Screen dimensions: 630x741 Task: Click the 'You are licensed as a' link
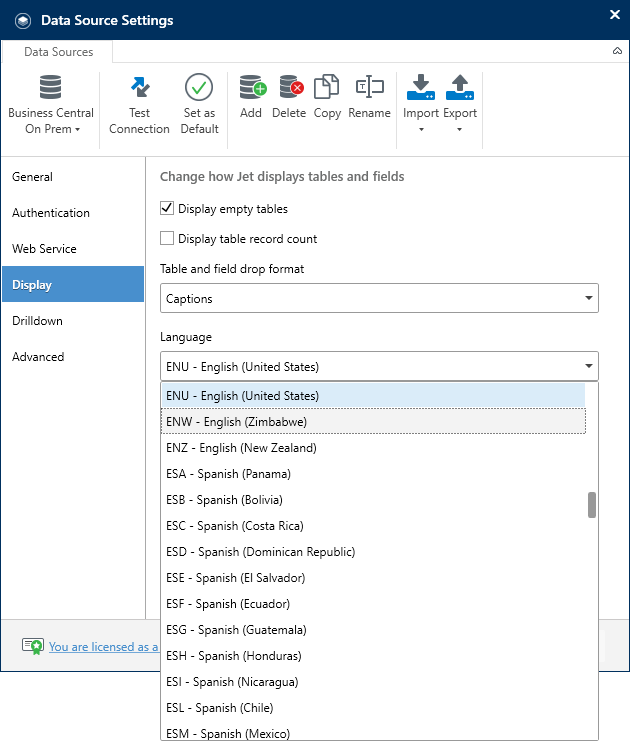104,646
